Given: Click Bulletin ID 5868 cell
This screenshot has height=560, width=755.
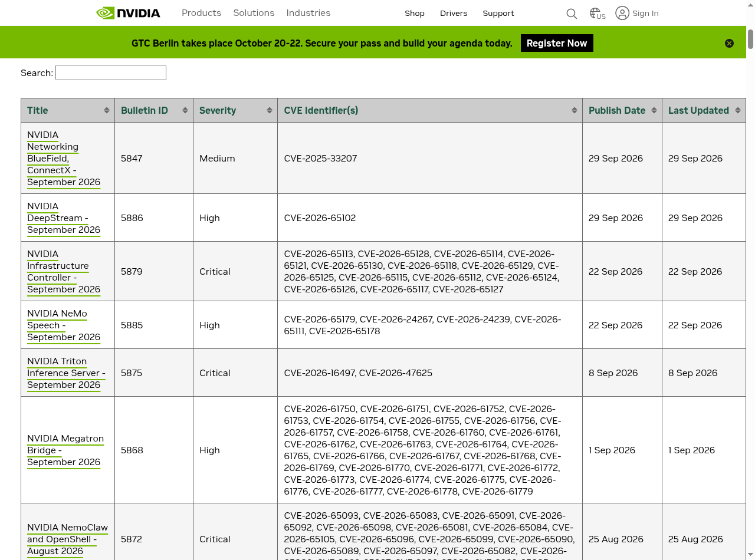Looking at the screenshot, I should [154, 450].
